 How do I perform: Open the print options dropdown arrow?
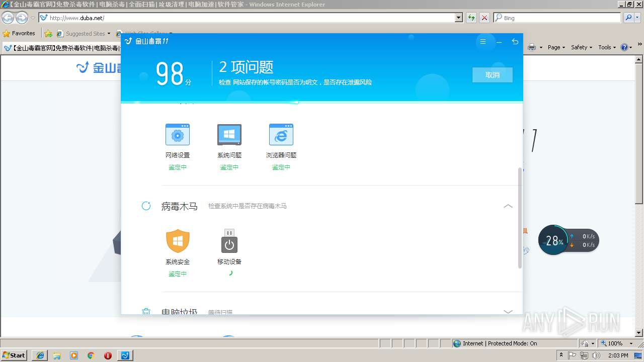tap(541, 47)
